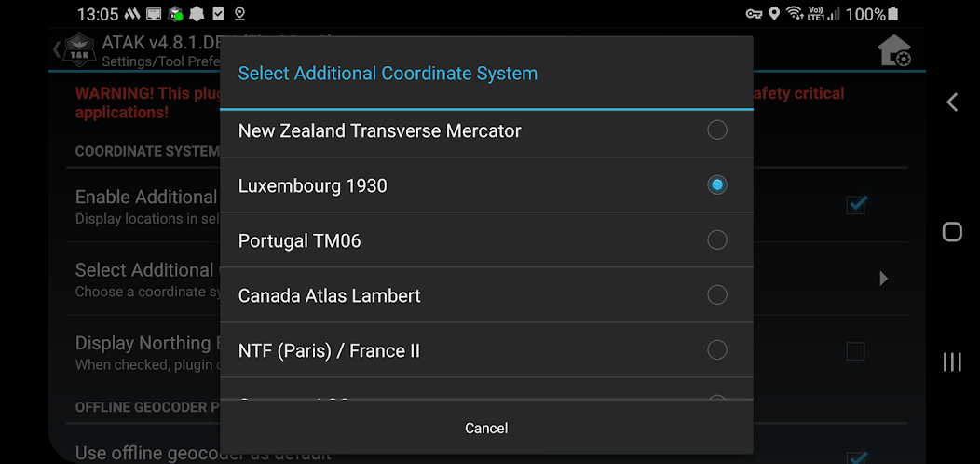Select the Portugal TM06 radio button
Image resolution: width=980 pixels, height=464 pixels.
point(716,240)
